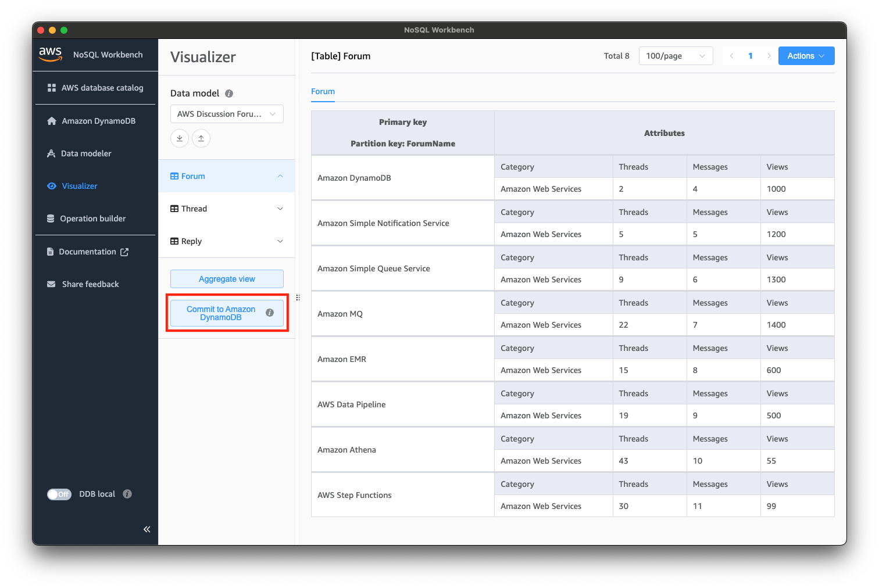
Task: Select Thread table in list
Action: [x=227, y=209]
